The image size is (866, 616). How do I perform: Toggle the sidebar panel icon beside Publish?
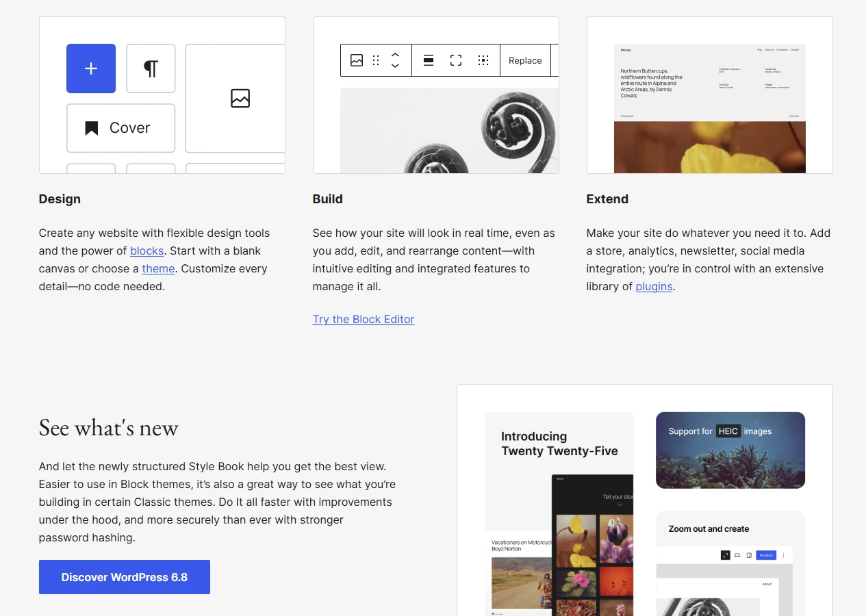pos(749,555)
